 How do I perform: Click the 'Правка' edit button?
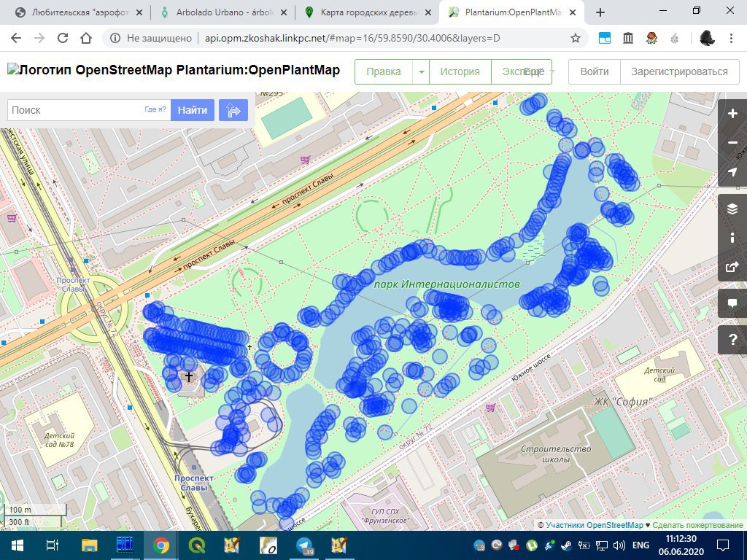tap(384, 71)
